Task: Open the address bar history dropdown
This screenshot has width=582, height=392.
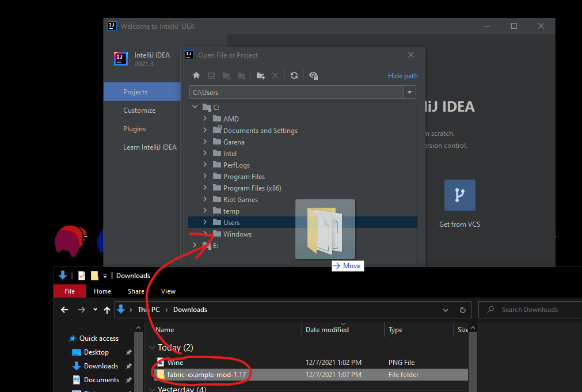Action: (446, 310)
